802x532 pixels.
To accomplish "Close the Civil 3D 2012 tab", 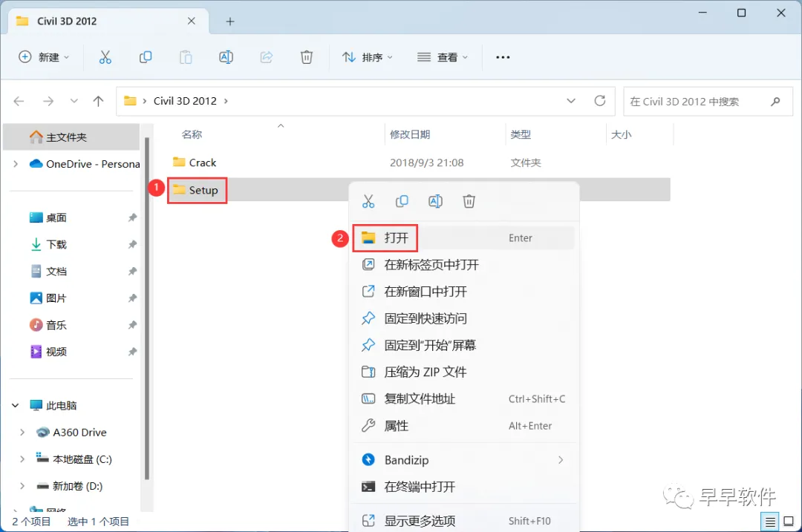I will 192,21.
